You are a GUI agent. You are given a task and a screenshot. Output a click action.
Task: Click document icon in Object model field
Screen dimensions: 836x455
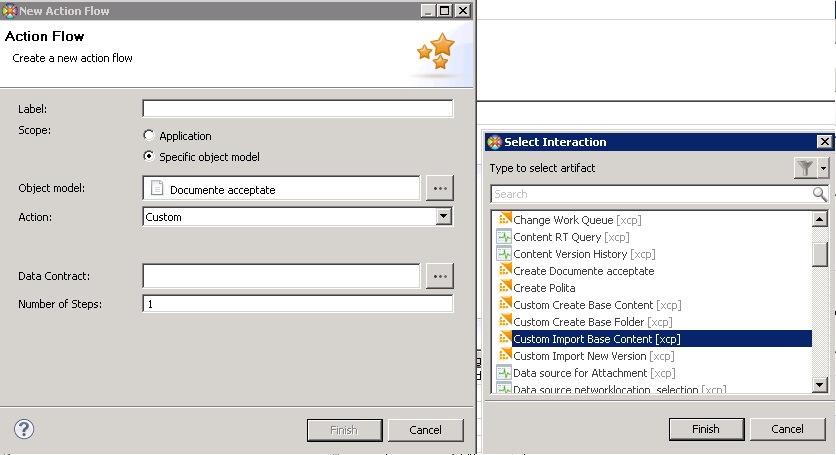[157, 188]
